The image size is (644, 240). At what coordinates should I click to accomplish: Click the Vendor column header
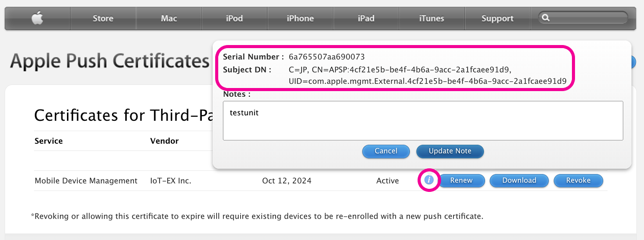[164, 141]
